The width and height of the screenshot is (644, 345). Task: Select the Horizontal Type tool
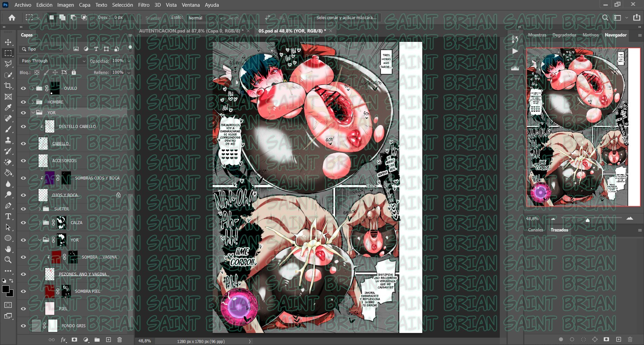tap(8, 216)
